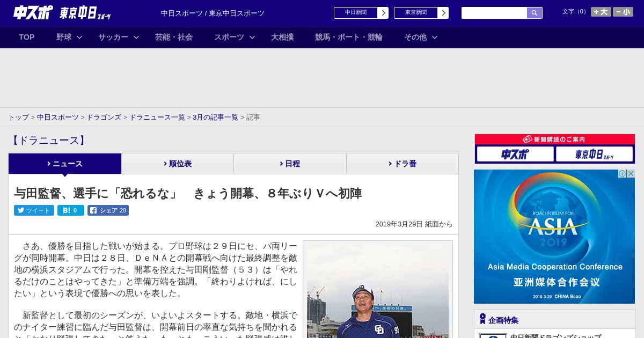Click ドラゴンズ breadcrumb link
The height and width of the screenshot is (338, 644).
pyautogui.click(x=104, y=117)
